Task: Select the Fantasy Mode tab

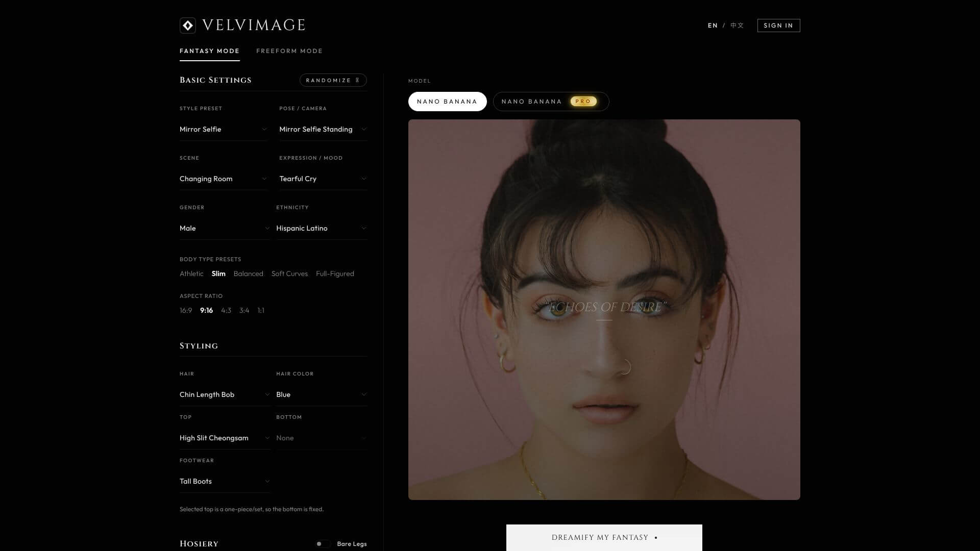Action: pos(209,51)
